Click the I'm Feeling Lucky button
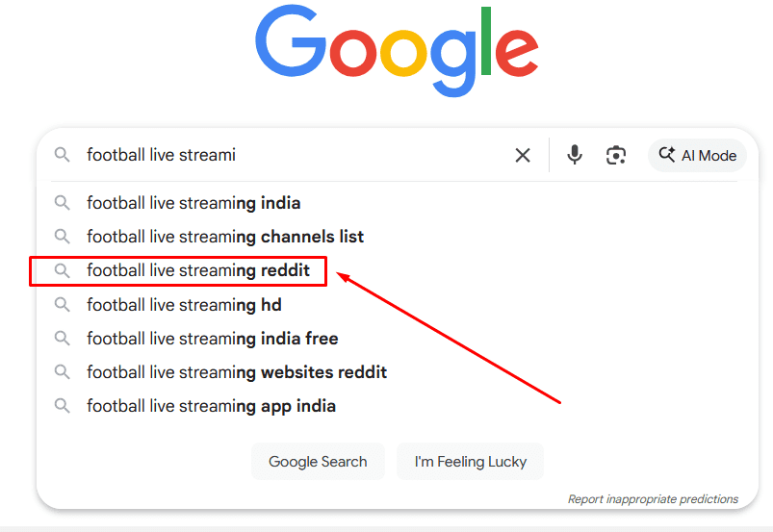This screenshot has height=532, width=773. tap(471, 462)
